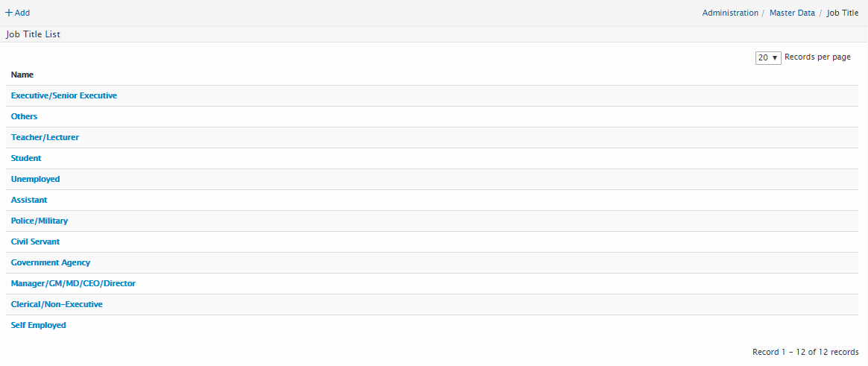Click the plus Add icon
Screen dimensions: 868x366
10,13
